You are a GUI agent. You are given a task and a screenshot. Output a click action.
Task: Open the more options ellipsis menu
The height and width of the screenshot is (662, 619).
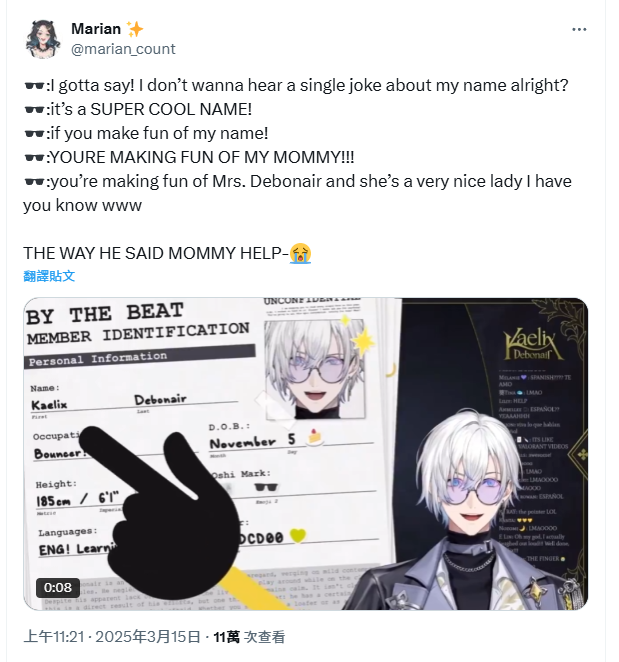[x=579, y=30]
